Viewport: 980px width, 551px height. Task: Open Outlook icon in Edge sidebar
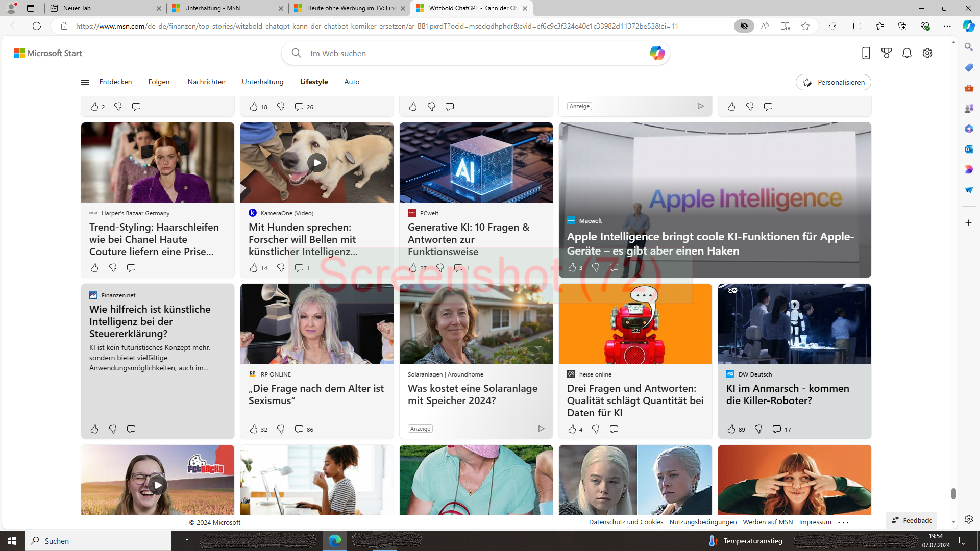pos(969,149)
